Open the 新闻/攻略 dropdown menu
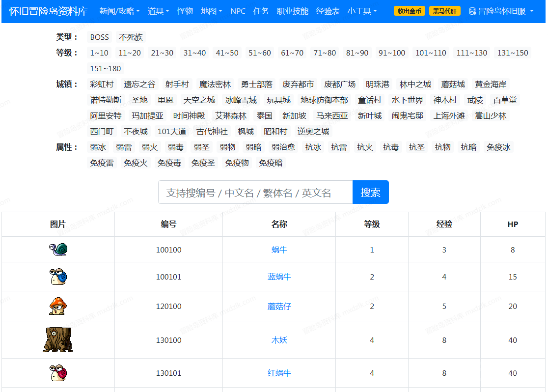548x392 pixels. [x=119, y=11]
